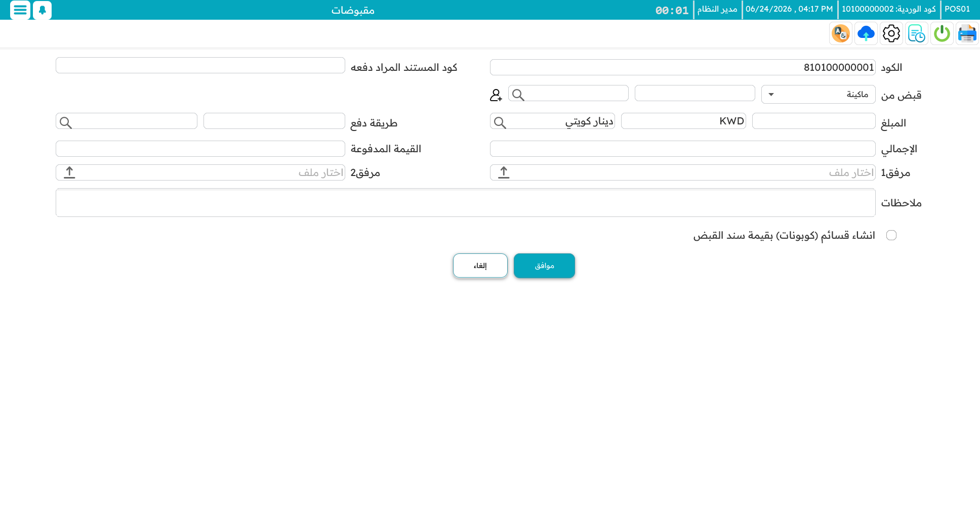Search payment method using the طريقة دفع magnifier
This screenshot has width=980, height=530.
pyautogui.click(x=66, y=122)
